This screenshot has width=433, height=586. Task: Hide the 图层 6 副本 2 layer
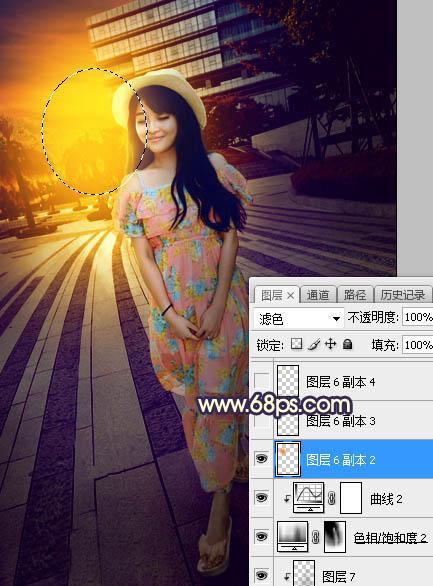click(x=262, y=459)
